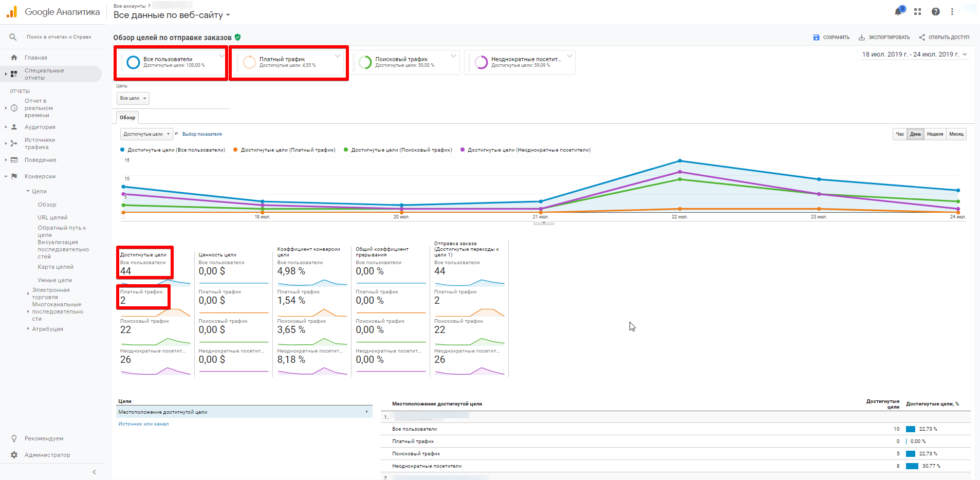The height and width of the screenshot is (480, 980).
Task: Open the date range picker dropdown
Action: tap(915, 54)
